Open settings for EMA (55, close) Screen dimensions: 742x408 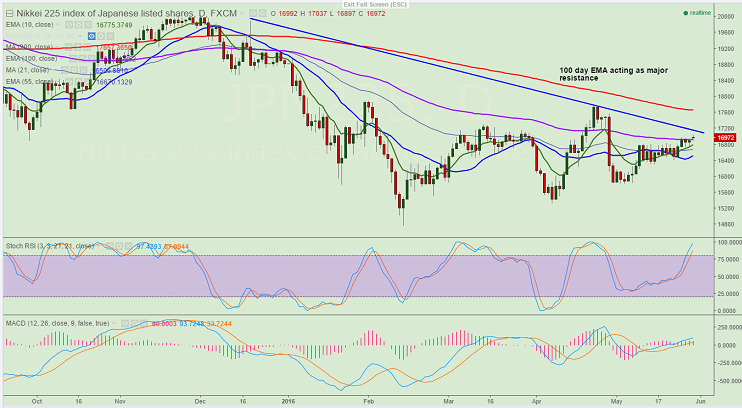tap(79, 81)
